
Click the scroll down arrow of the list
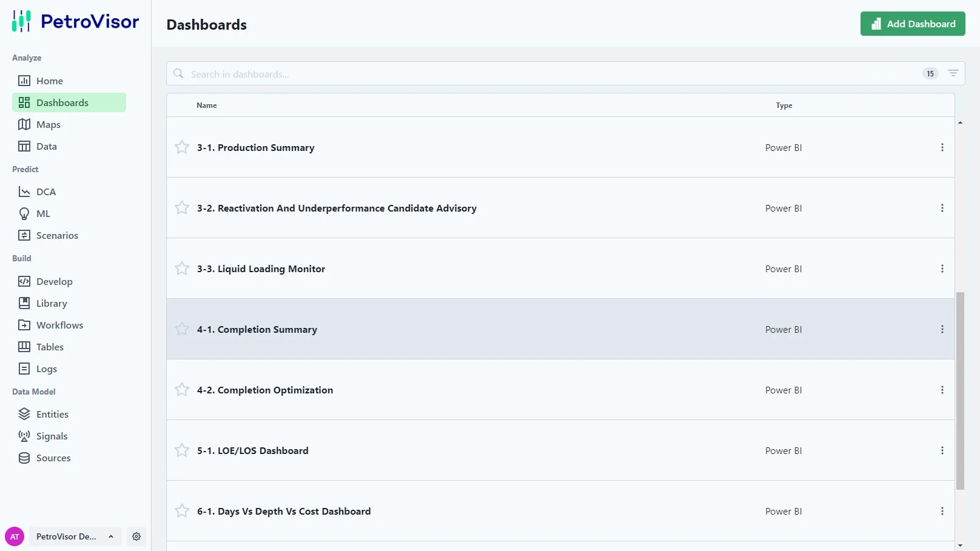pos(960,546)
